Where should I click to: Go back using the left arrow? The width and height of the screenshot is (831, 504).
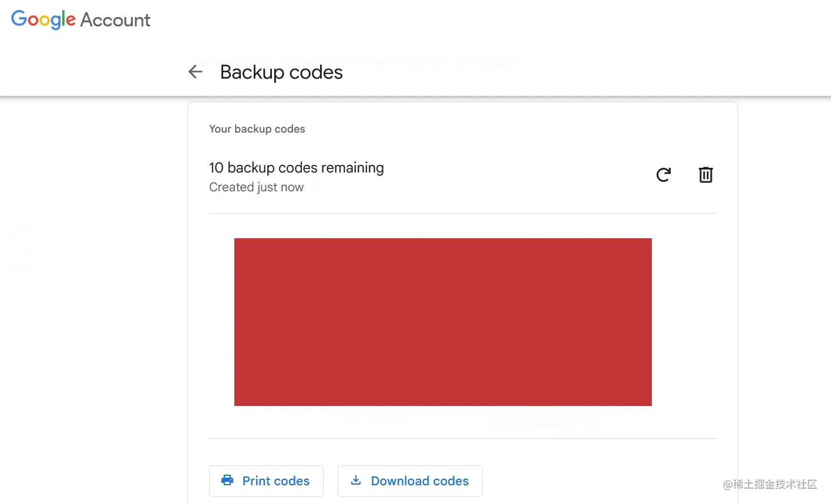pyautogui.click(x=196, y=72)
